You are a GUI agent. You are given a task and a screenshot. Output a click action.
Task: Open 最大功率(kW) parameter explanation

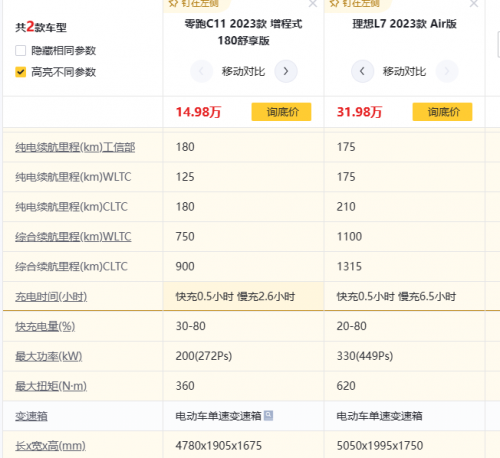click(49, 356)
